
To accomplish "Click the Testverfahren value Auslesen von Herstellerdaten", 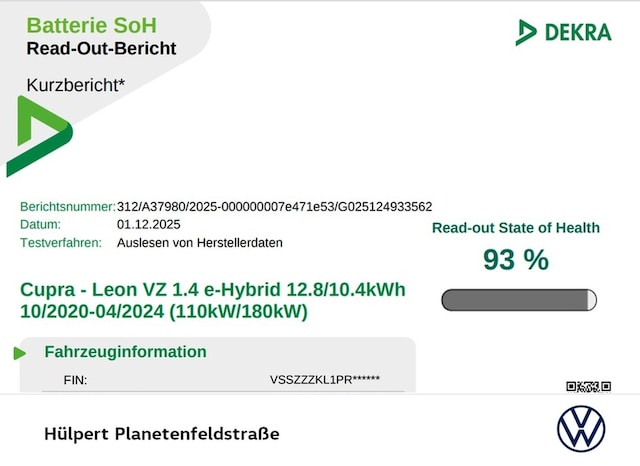I will (200, 243).
